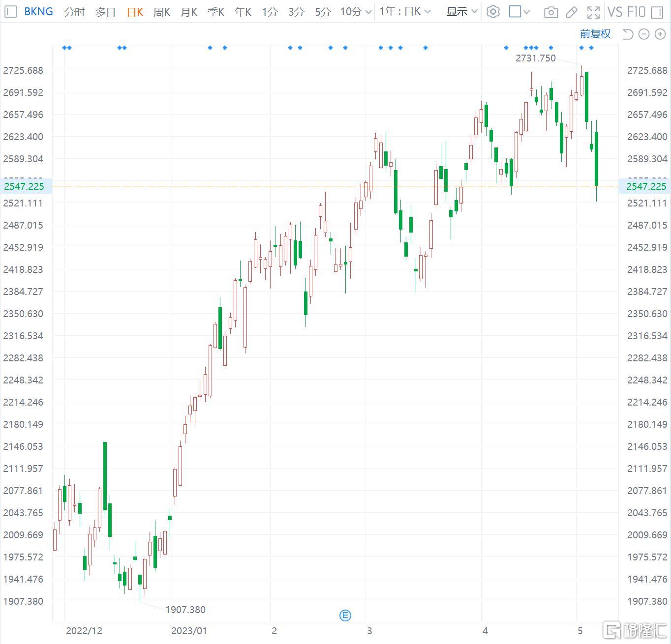Reset chart with the undo arrow icon
Image resolution: width=671 pixels, height=644 pixels.
click(x=628, y=34)
